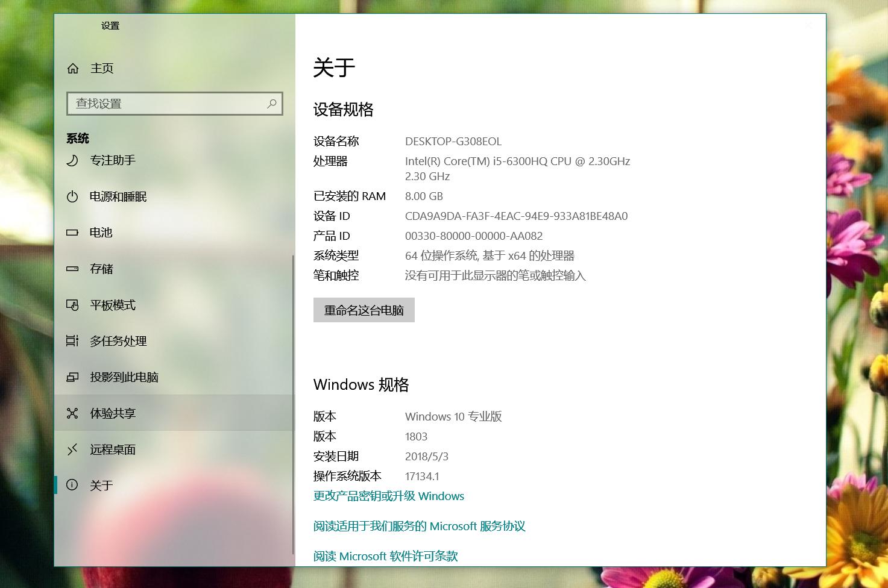Screen dimensions: 888x588
Task: Click the 多任务处理 multitasking icon
Action: coord(72,341)
